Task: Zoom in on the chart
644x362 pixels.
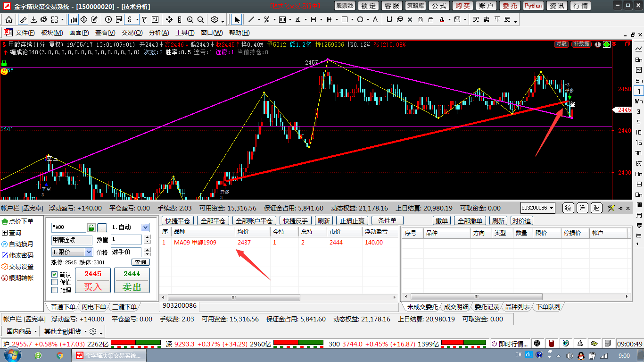Action: tap(190, 20)
